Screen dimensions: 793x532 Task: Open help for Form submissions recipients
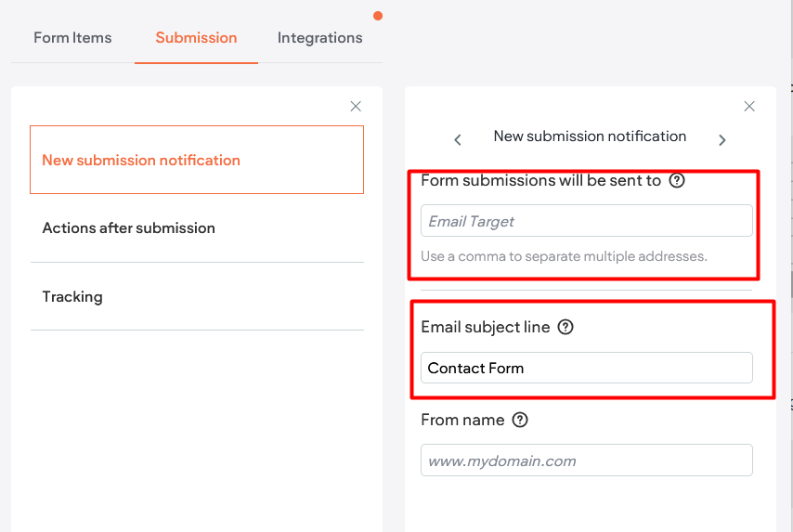click(x=677, y=181)
